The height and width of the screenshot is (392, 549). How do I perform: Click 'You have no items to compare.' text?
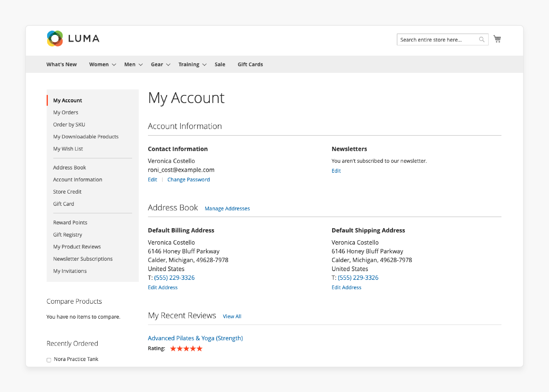click(x=83, y=317)
